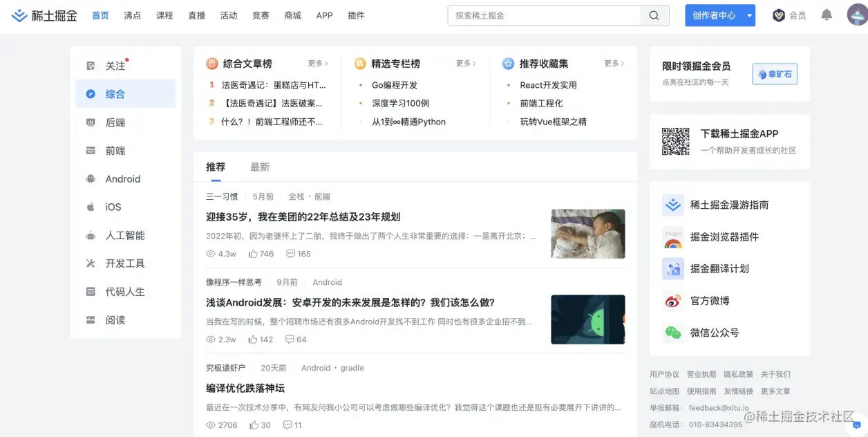
Task: Open 掘金浏览器插件 Chrome icon
Action: point(673,237)
